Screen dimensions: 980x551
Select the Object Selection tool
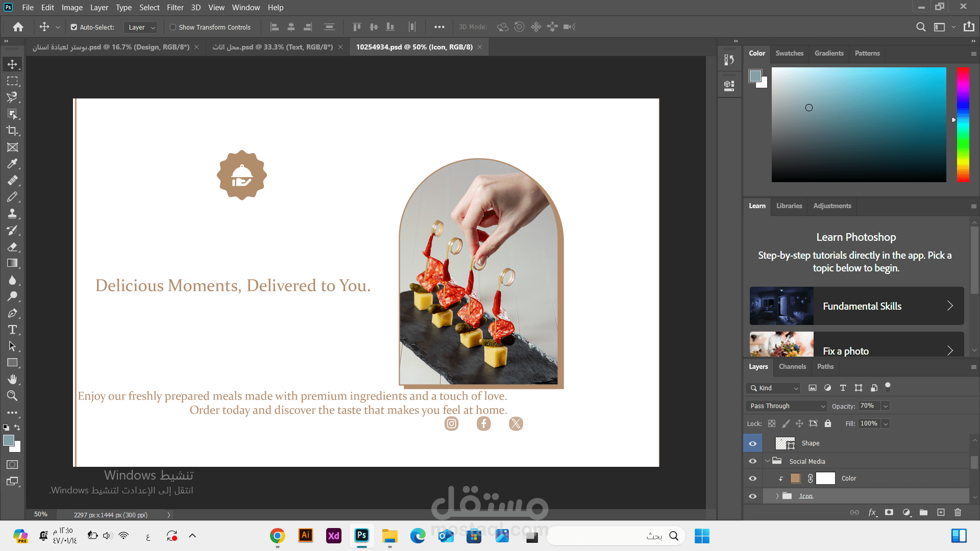tap(12, 114)
